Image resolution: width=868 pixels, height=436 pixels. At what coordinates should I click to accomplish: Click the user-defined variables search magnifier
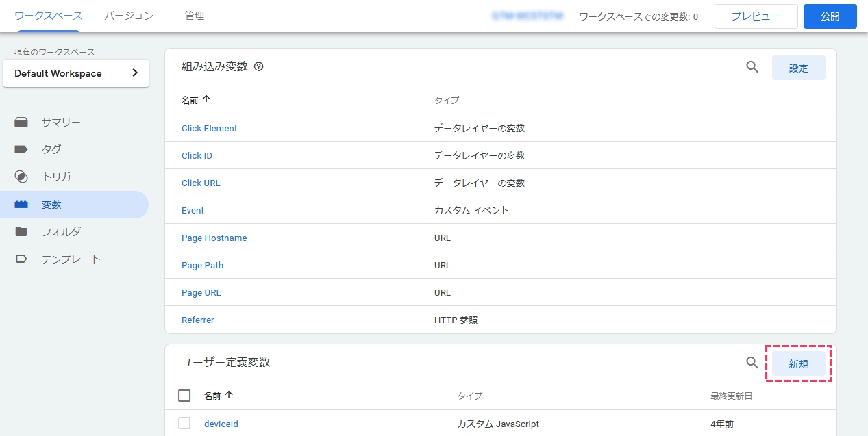752,363
